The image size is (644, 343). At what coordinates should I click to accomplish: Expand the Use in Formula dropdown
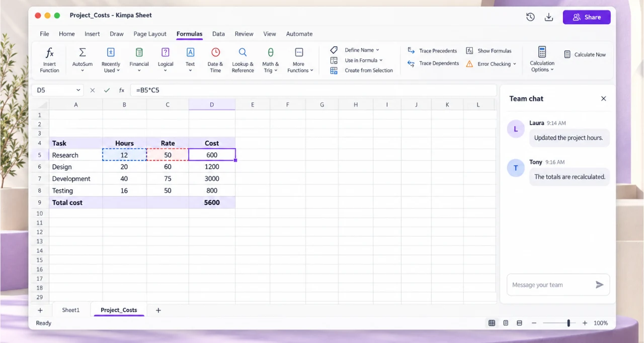tap(381, 60)
